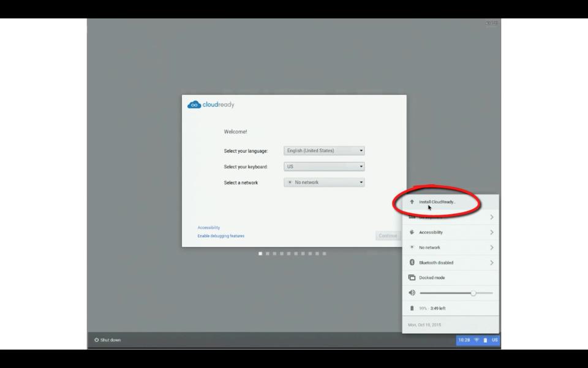Mute audio using the speaker icon
This screenshot has height=368, width=588.
pyautogui.click(x=412, y=293)
